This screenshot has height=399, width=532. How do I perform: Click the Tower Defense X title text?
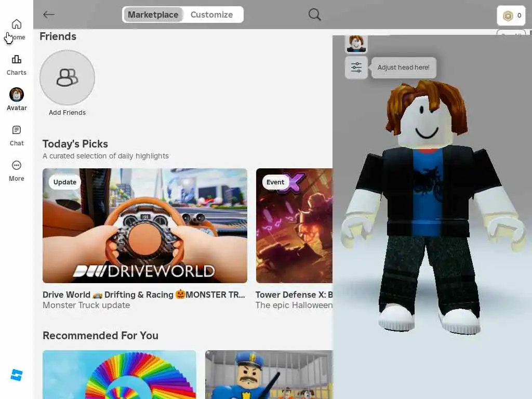coord(294,295)
